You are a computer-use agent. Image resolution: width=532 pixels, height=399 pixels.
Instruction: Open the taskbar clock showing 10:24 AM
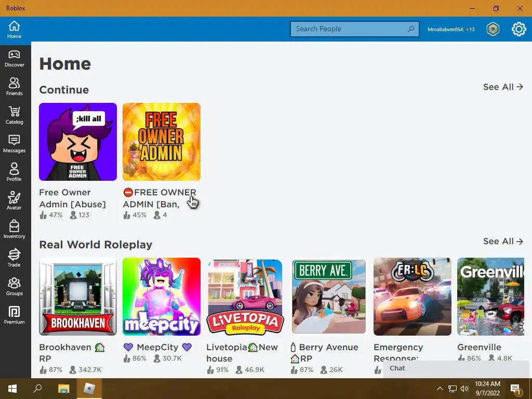coord(487,389)
